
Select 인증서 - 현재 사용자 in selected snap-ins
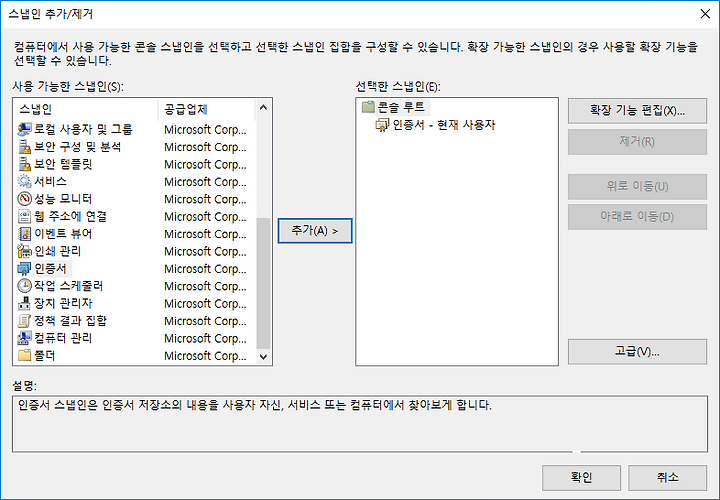444,125
